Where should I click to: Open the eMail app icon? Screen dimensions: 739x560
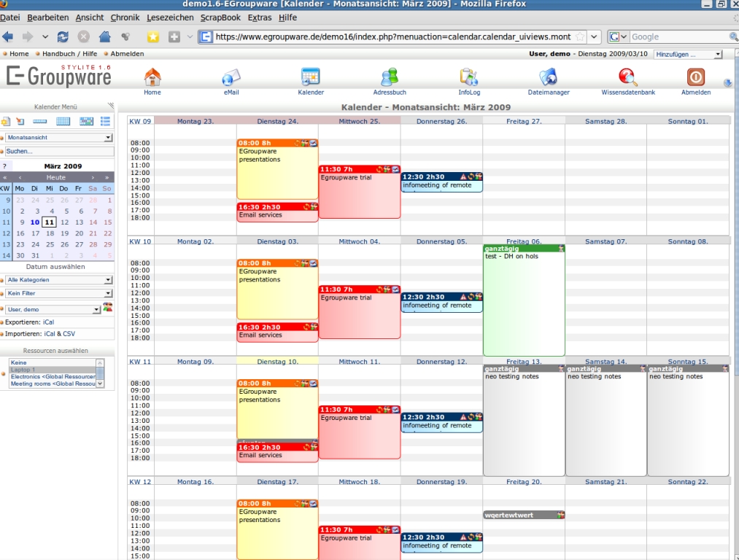tap(231, 77)
